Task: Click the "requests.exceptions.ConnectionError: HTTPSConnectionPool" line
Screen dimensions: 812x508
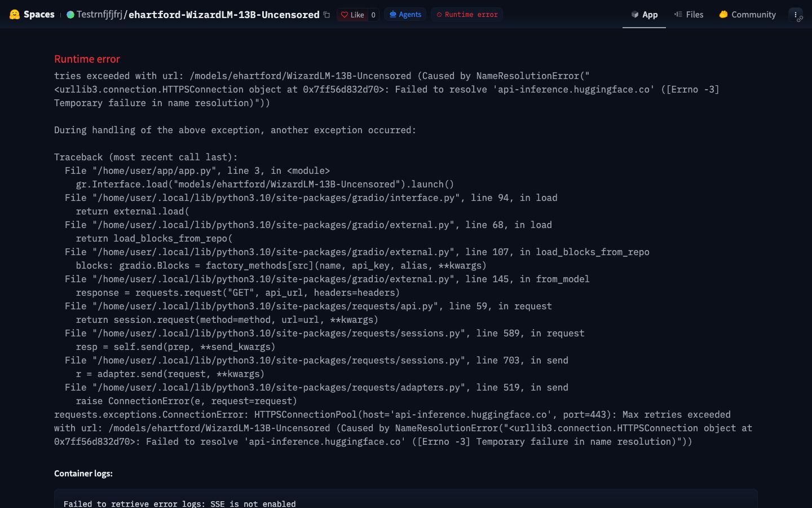Action: [x=403, y=428]
